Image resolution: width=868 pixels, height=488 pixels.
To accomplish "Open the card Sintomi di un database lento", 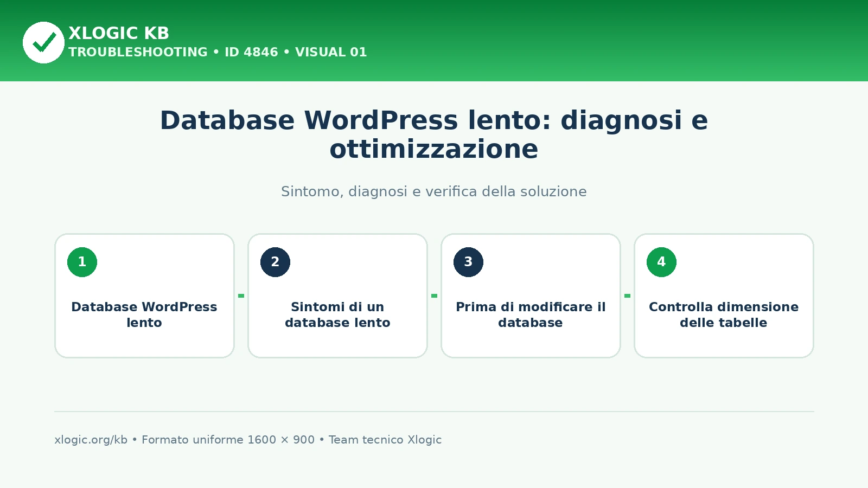I will click(337, 296).
